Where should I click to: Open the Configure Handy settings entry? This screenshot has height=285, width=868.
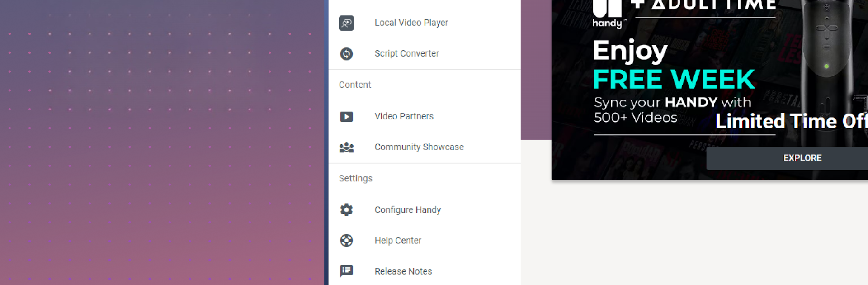pos(407,210)
